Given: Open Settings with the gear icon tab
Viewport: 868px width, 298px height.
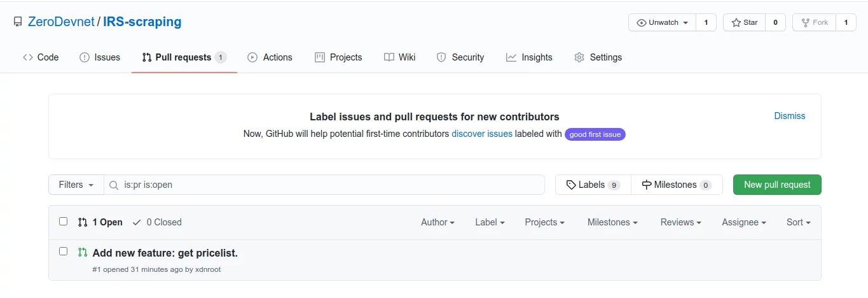Looking at the screenshot, I should point(598,57).
